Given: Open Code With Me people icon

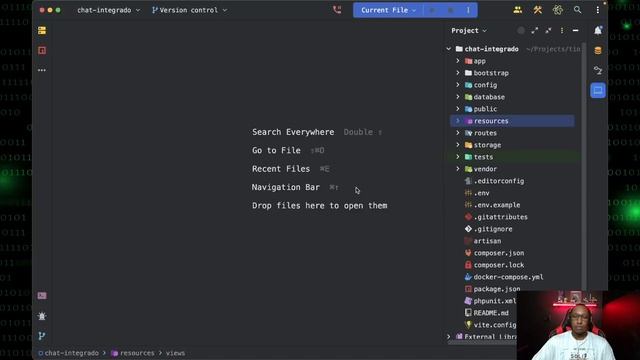Looking at the screenshot, I should pyautogui.click(x=518, y=10).
